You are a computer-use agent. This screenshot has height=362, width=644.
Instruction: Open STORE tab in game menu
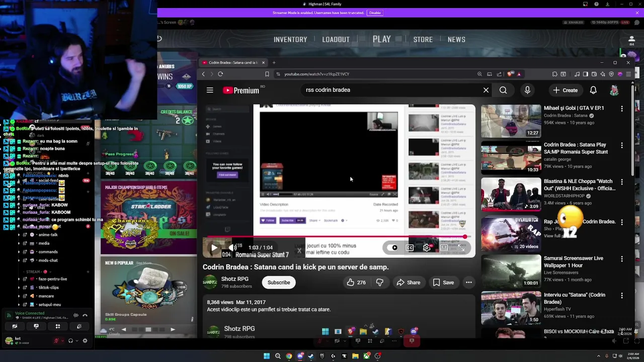(x=423, y=39)
